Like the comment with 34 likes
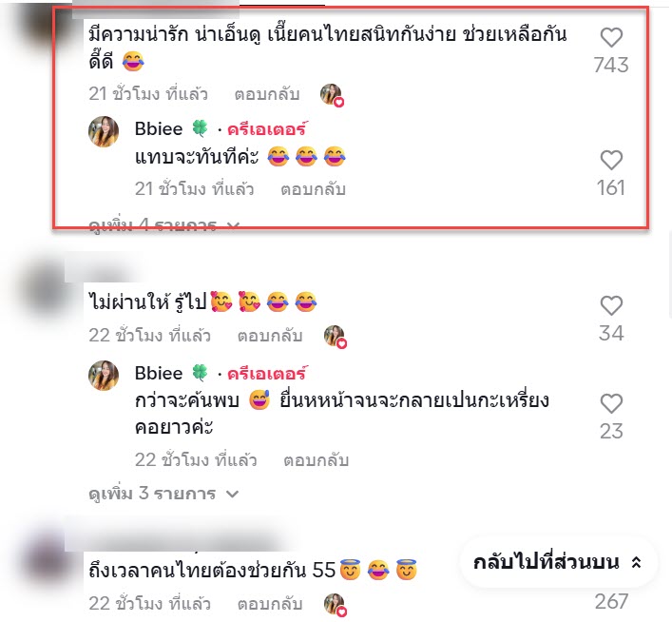This screenshot has width=672, height=622. pyautogui.click(x=611, y=306)
